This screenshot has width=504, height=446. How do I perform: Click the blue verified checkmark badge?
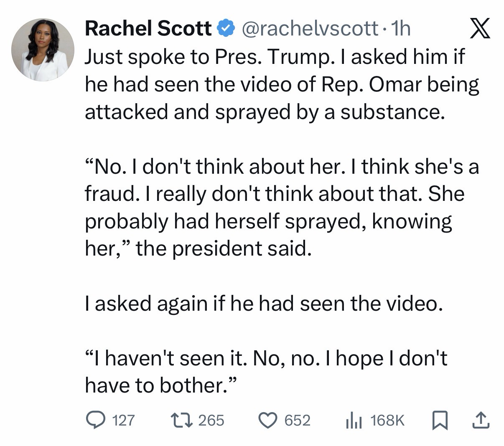[x=224, y=28]
